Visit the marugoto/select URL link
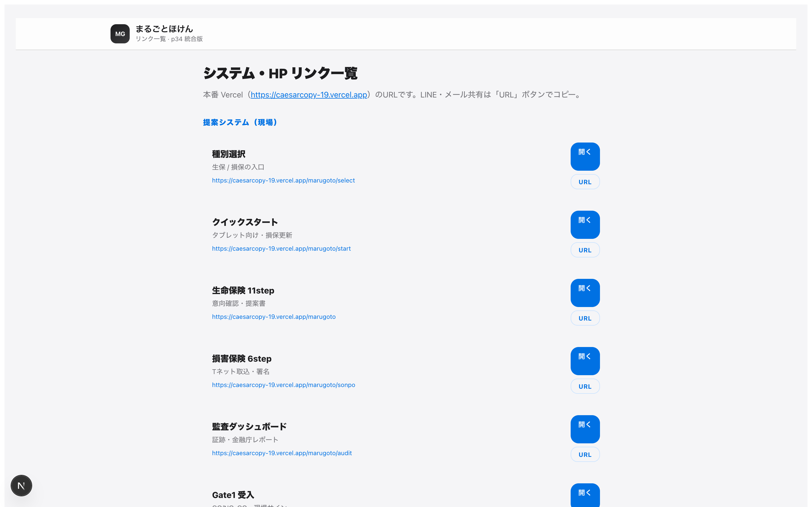The image size is (812, 507). 283,180
